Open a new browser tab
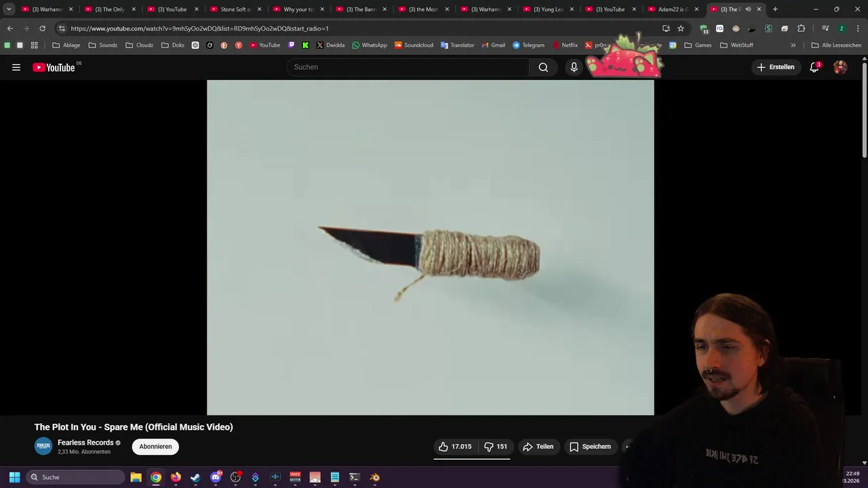 click(775, 9)
